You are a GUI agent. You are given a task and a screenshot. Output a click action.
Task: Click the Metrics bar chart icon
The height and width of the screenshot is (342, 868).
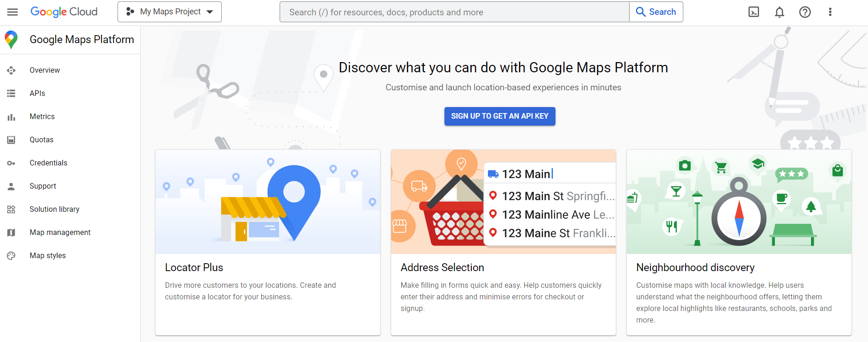click(x=11, y=117)
